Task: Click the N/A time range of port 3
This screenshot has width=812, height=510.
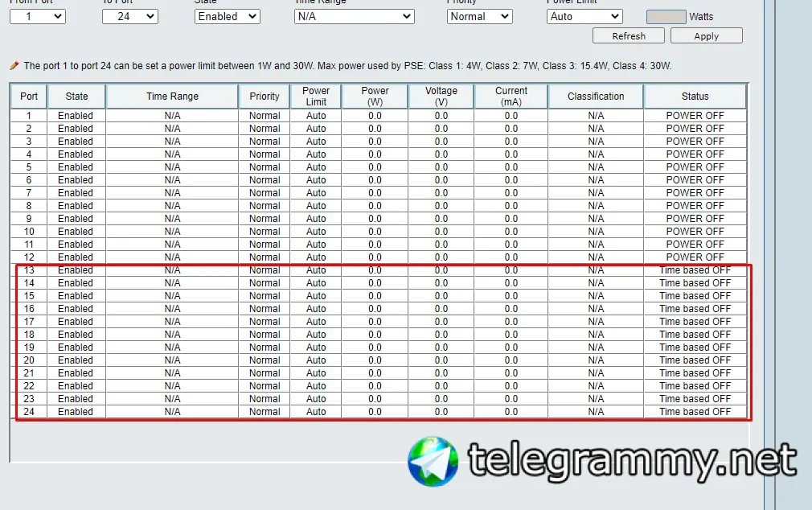Action: tap(172, 142)
